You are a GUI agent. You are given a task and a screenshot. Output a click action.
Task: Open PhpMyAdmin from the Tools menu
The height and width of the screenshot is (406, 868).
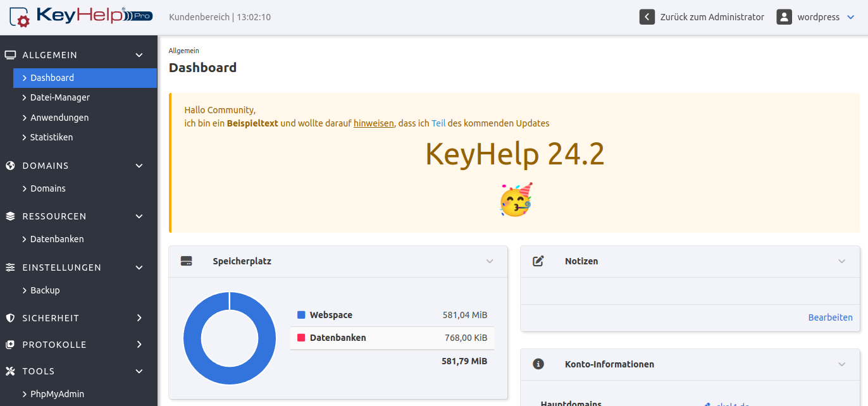click(x=57, y=394)
